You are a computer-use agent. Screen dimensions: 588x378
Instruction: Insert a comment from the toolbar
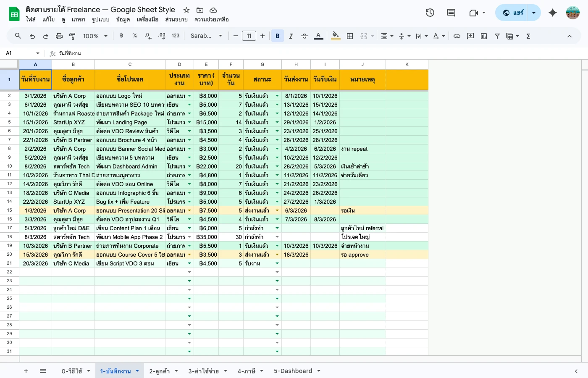(x=470, y=36)
